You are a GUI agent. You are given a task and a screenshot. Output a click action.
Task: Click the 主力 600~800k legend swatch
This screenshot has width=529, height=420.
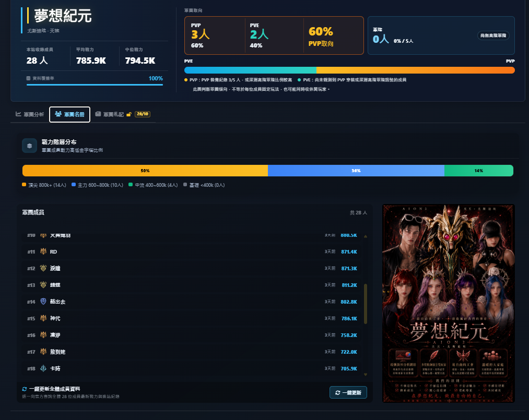(x=74, y=185)
